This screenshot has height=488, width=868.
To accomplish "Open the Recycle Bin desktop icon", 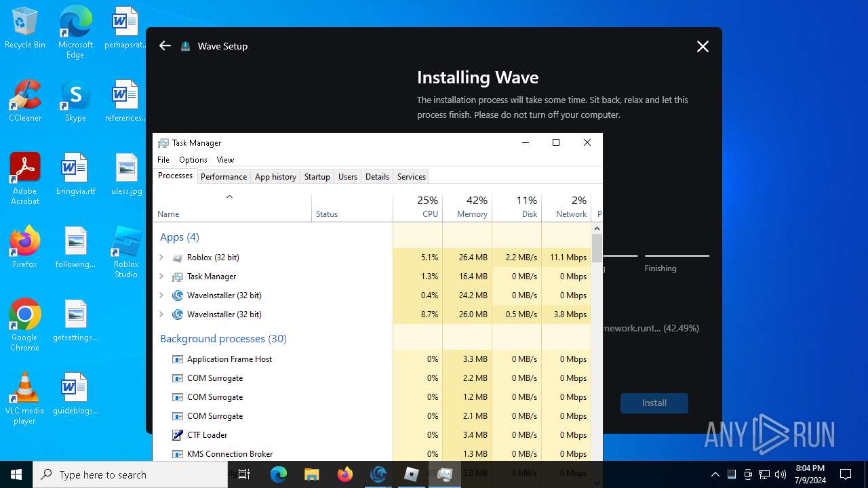I will 25,28.
